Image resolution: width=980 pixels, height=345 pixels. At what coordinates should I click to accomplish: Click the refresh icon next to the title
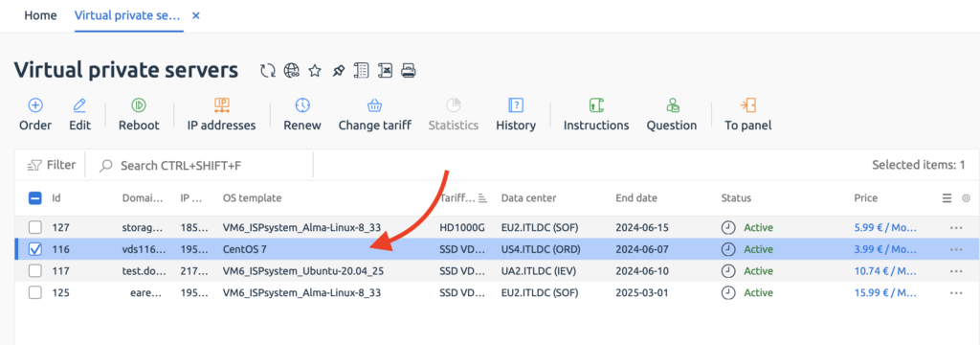[x=268, y=71]
